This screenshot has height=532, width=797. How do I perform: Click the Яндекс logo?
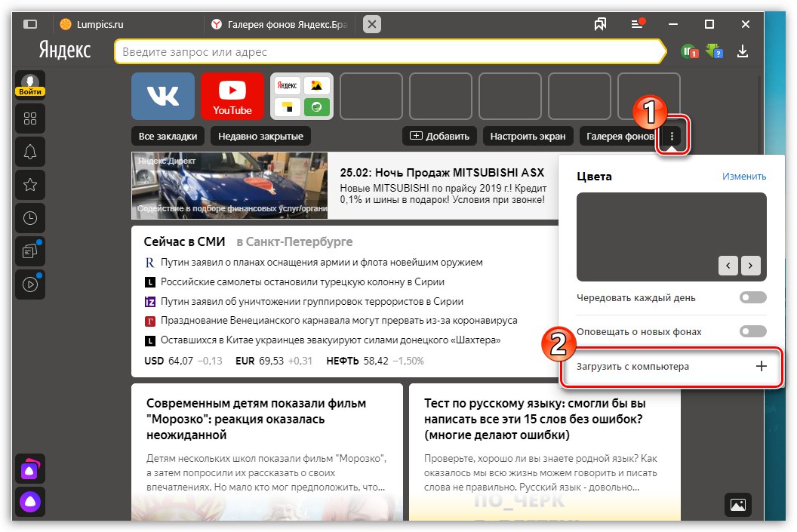tap(65, 51)
